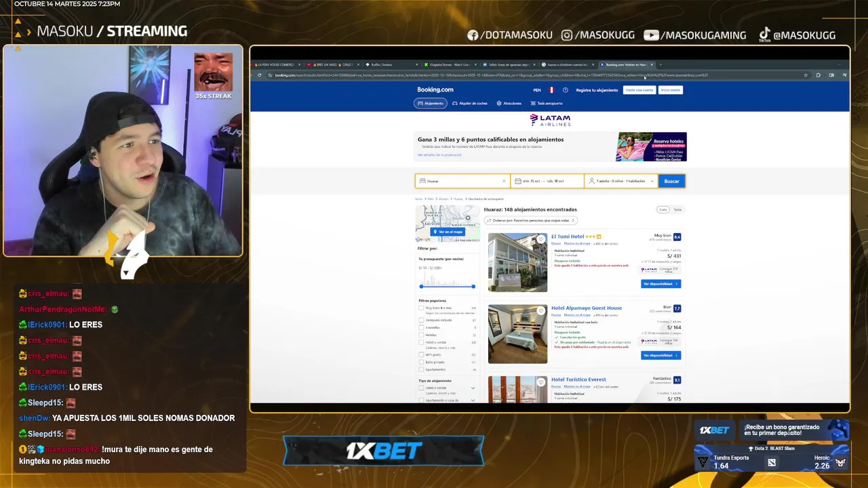
Task: Click 'Ver en el mapa' button
Action: (448, 232)
